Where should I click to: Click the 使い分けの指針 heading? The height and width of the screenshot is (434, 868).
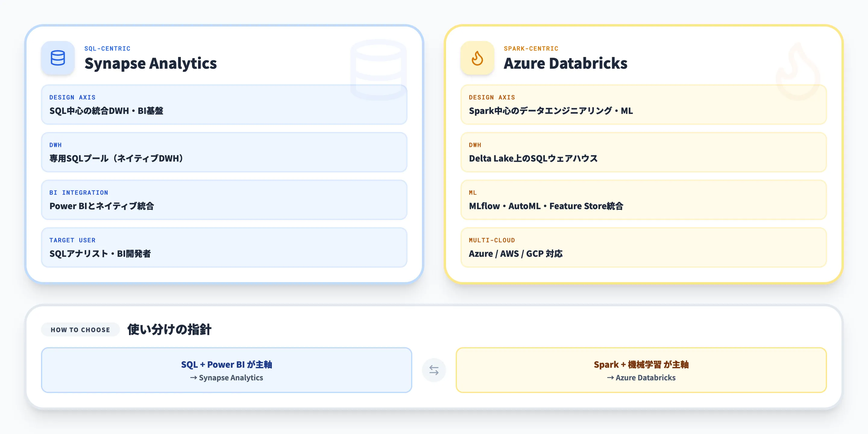pos(169,329)
